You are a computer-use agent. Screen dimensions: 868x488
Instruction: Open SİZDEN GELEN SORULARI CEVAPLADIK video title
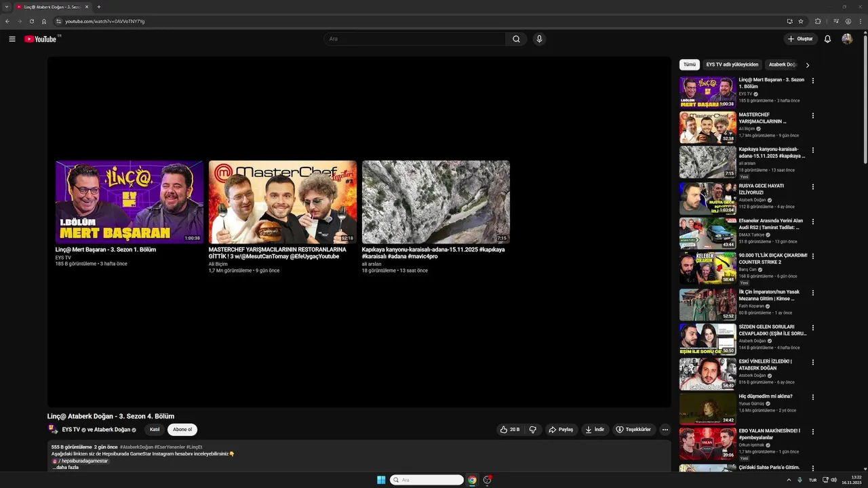pos(772,330)
